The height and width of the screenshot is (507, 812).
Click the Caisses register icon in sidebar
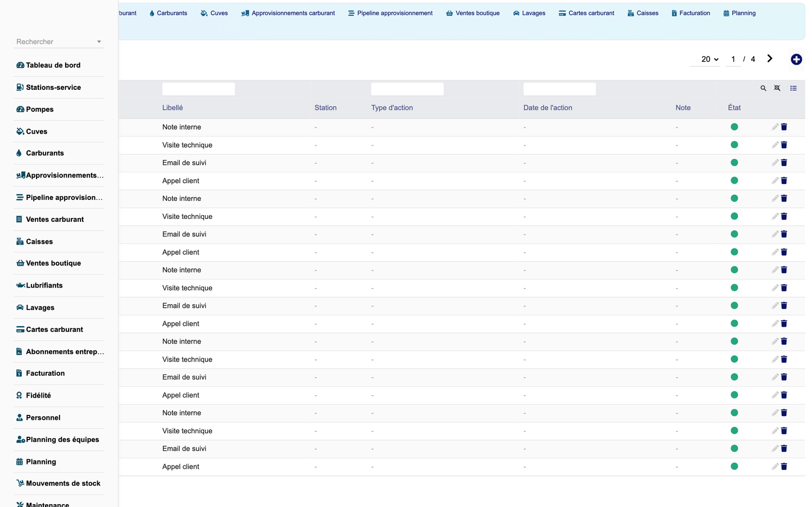click(20, 241)
